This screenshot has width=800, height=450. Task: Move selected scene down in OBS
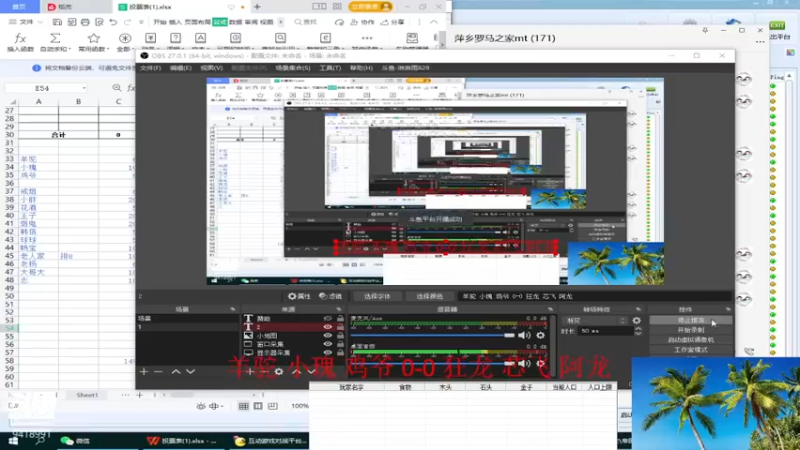coord(190,371)
